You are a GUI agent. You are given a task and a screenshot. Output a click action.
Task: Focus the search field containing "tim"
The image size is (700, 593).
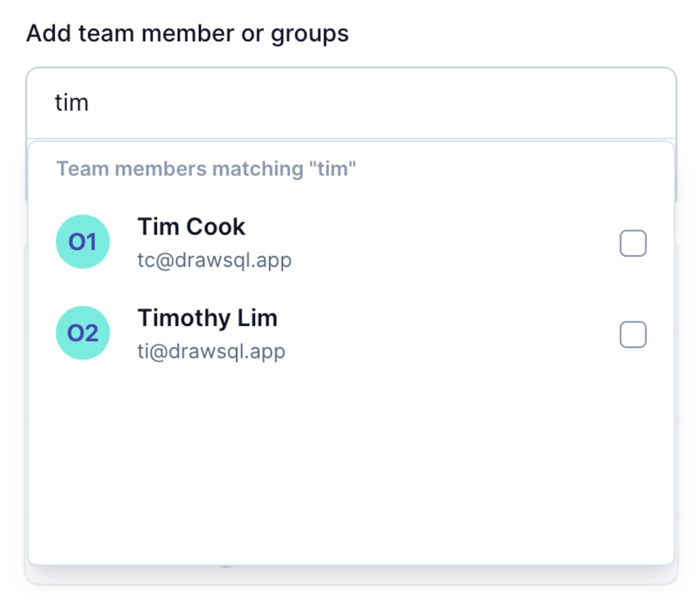pos(351,103)
